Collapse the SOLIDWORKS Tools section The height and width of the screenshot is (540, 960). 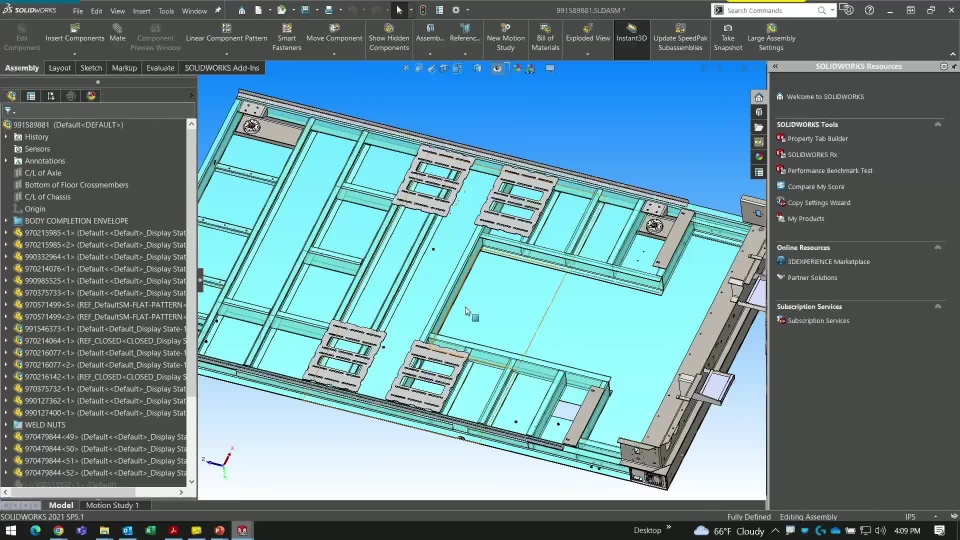pyautogui.click(x=937, y=124)
